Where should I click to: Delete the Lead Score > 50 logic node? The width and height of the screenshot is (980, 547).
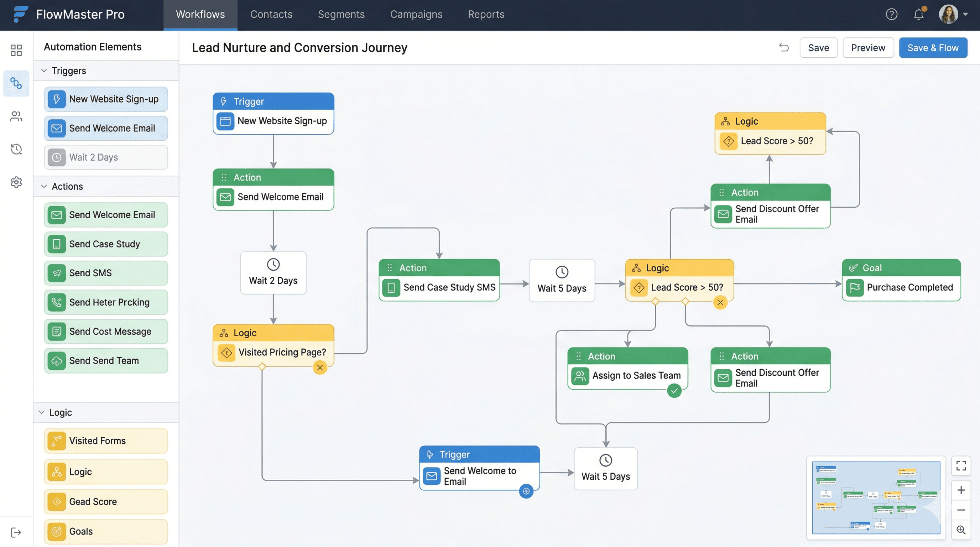click(720, 303)
